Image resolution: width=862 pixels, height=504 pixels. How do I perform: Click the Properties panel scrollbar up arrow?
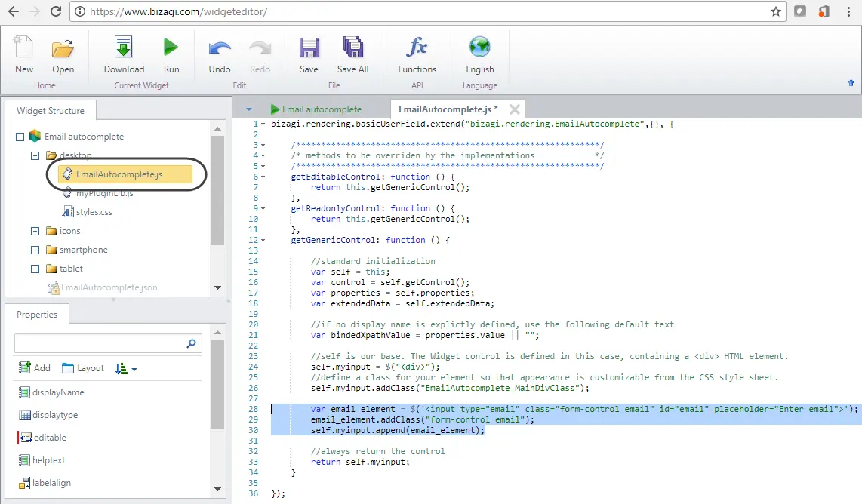[217, 333]
